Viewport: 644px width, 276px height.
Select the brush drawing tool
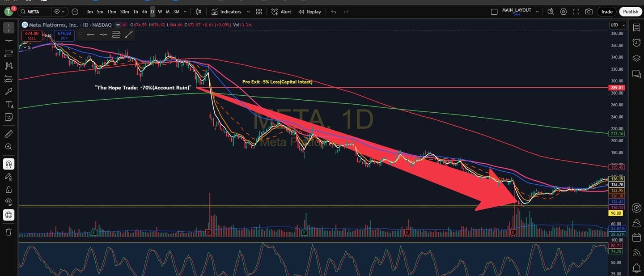coord(8,91)
